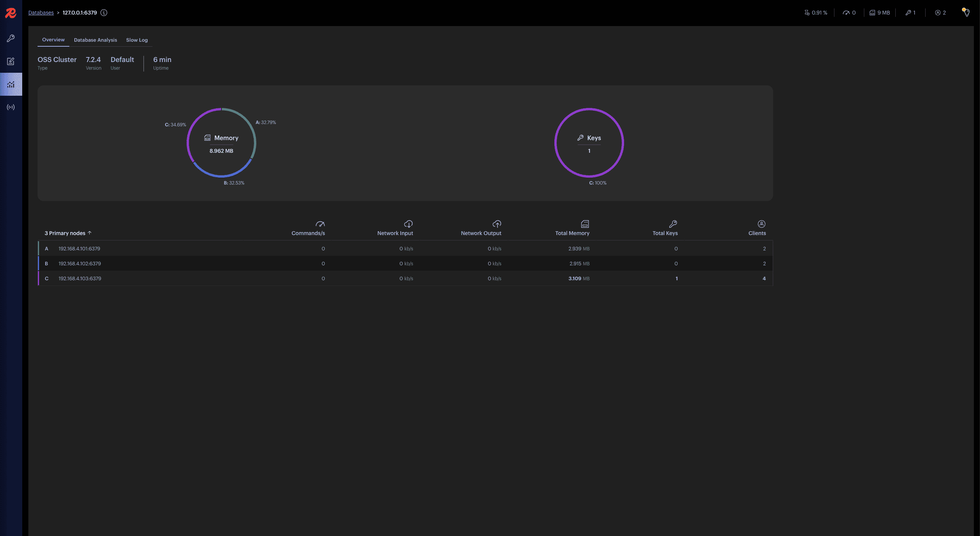
Task: Sort table by Clients column header
Action: pos(757,233)
